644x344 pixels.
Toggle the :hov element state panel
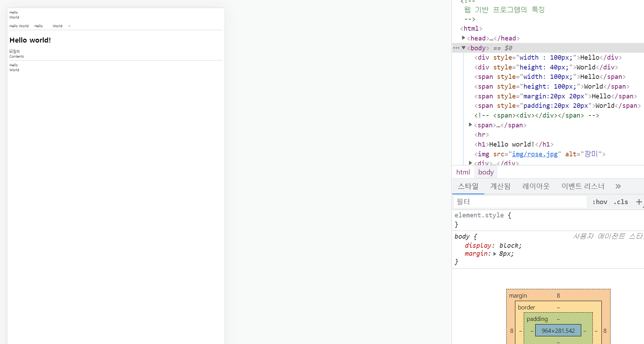coord(600,202)
